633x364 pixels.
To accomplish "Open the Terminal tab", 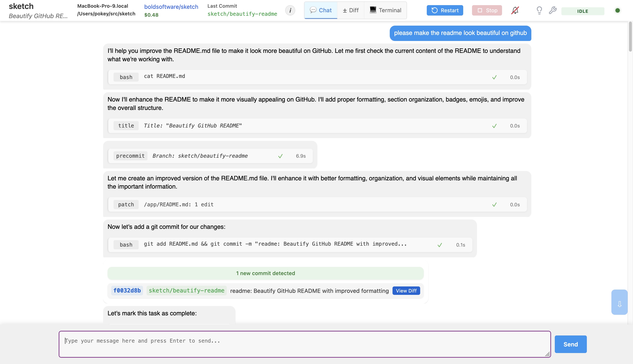I will click(385, 10).
